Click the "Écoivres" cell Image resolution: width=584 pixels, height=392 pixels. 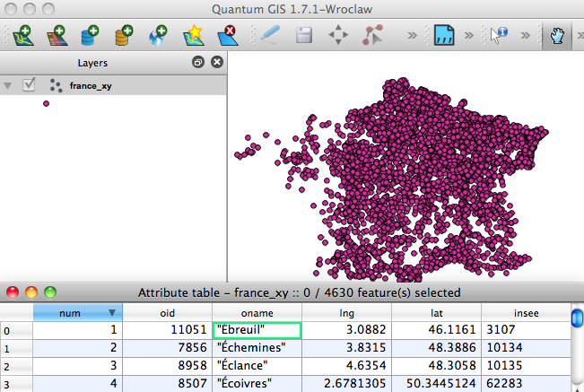click(257, 383)
